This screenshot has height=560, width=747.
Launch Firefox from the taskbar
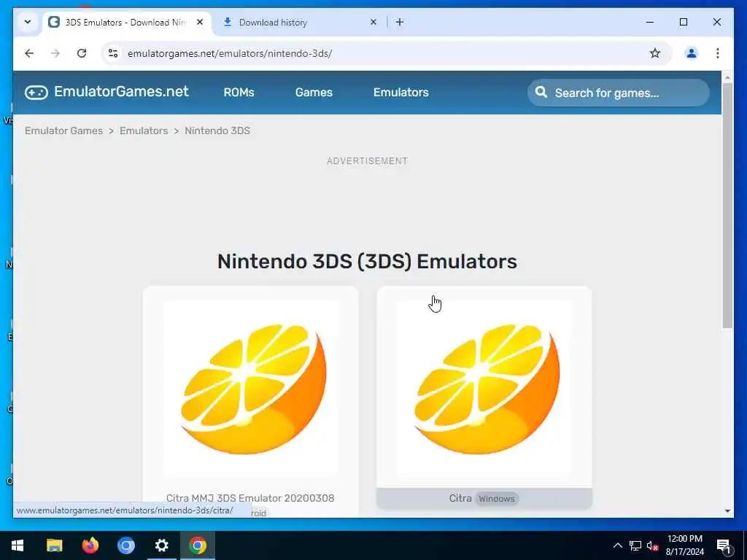pos(90,545)
